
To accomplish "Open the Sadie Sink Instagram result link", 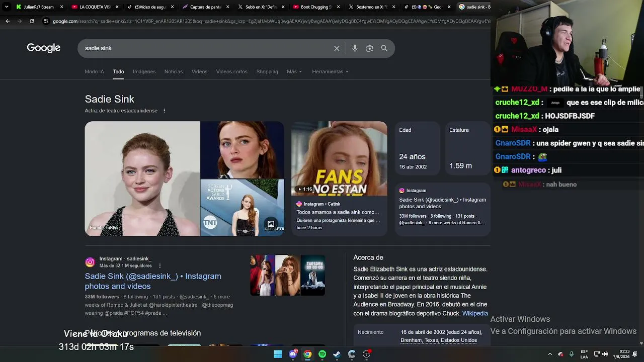I will coord(153,281).
